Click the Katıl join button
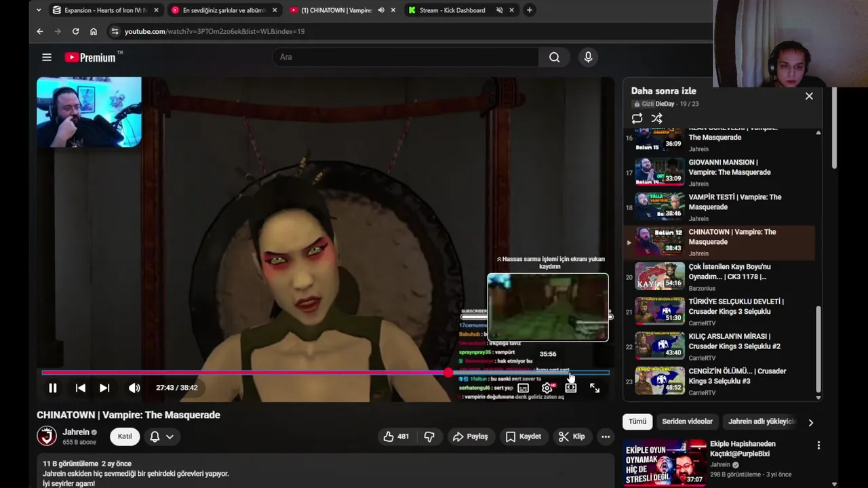This screenshot has width=868, height=488. tap(125, 436)
